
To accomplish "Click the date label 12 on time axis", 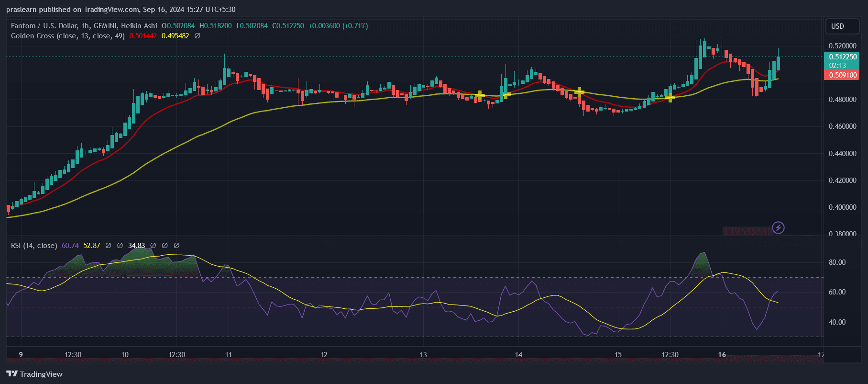I will tap(324, 355).
